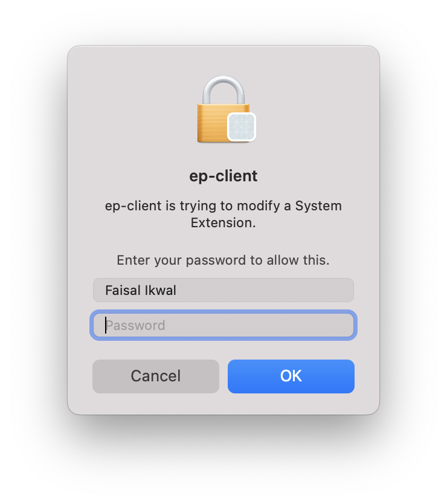Focus the Faisal Ikwal username field

tap(224, 290)
